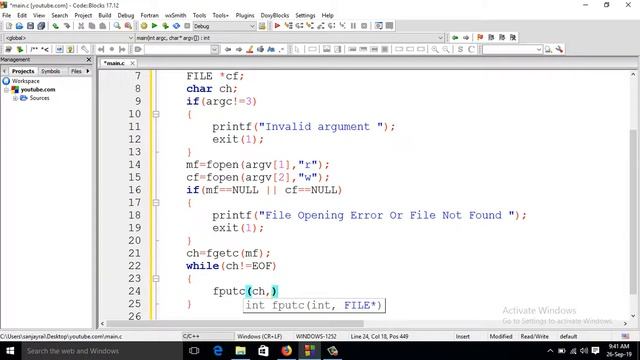Viewport: 640px width, 360px height.
Task: Paste from clipboard via toolbar
Action: point(102,26)
